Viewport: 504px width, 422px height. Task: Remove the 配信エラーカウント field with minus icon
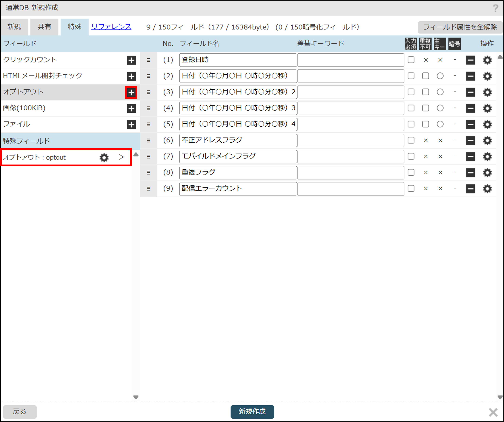470,188
